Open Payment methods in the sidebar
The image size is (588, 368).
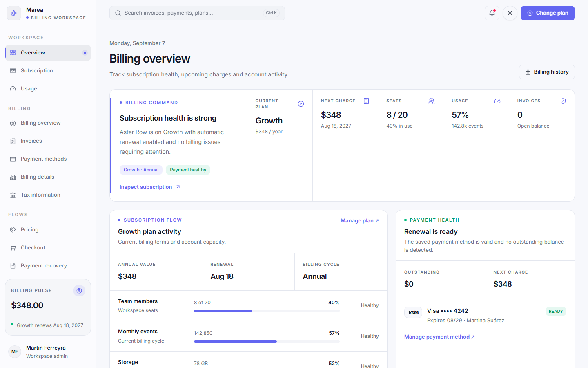48,159
